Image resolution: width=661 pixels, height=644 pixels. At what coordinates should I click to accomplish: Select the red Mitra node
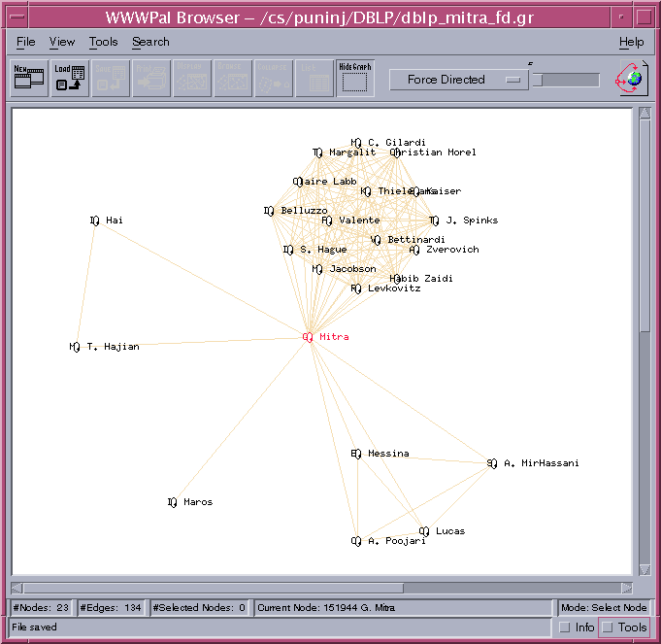[x=308, y=337]
